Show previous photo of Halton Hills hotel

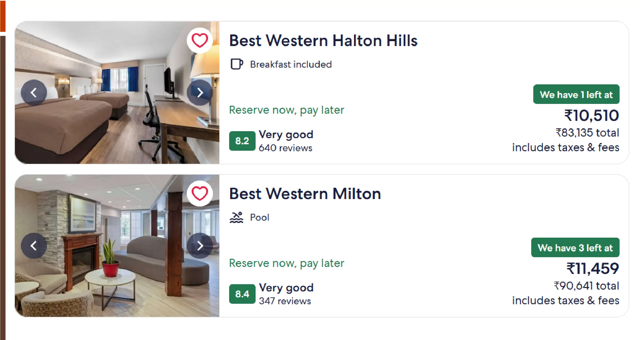tap(34, 93)
